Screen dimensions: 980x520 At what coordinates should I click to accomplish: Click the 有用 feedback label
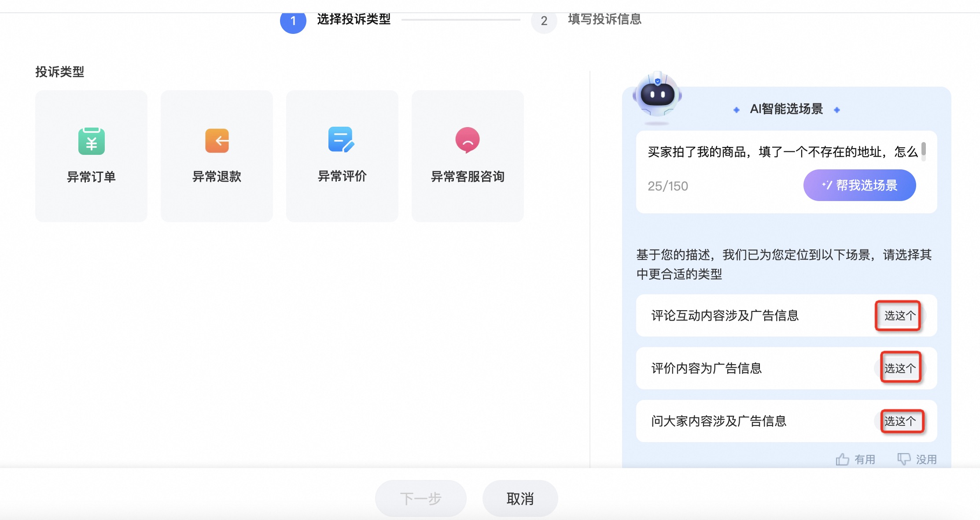click(x=865, y=459)
